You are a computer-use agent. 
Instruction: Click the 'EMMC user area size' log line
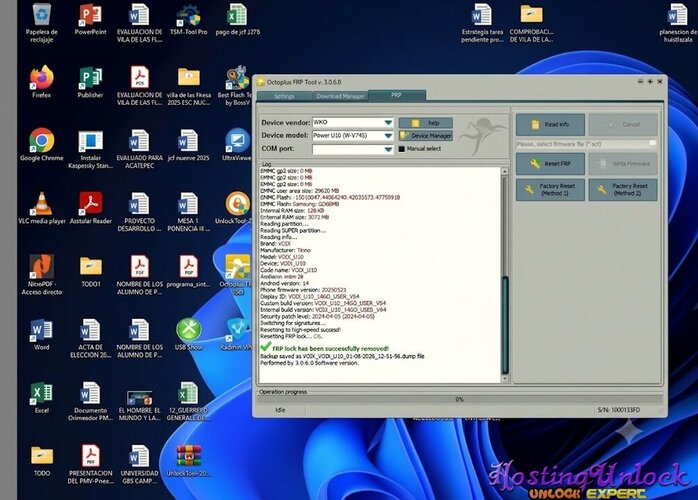pyautogui.click(x=299, y=191)
